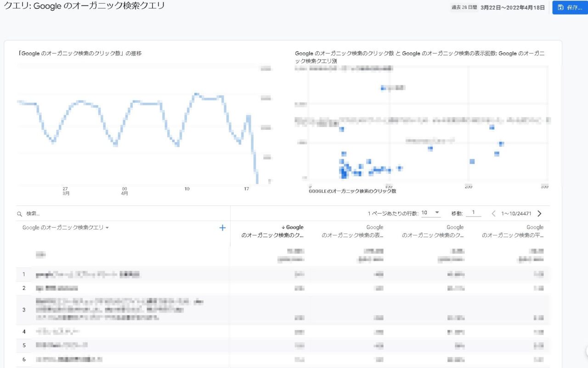Click the plus icon to add a table column
The height and width of the screenshot is (368, 588).
[x=222, y=227]
